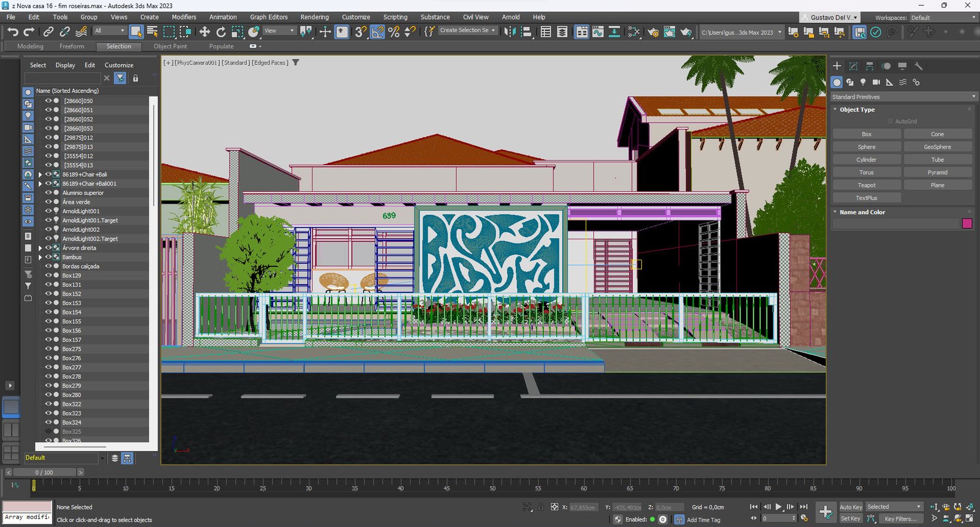The height and width of the screenshot is (527, 980).
Task: Activate the Select and Link tool
Action: click(x=48, y=32)
